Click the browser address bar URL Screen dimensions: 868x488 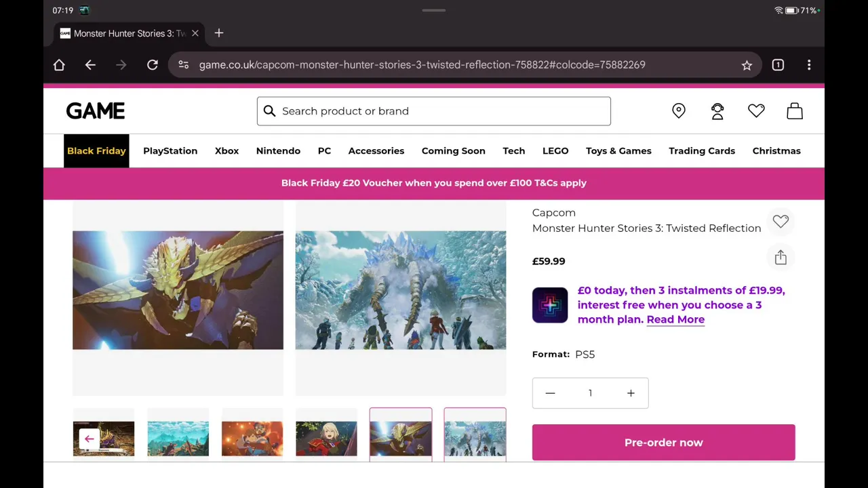point(422,65)
